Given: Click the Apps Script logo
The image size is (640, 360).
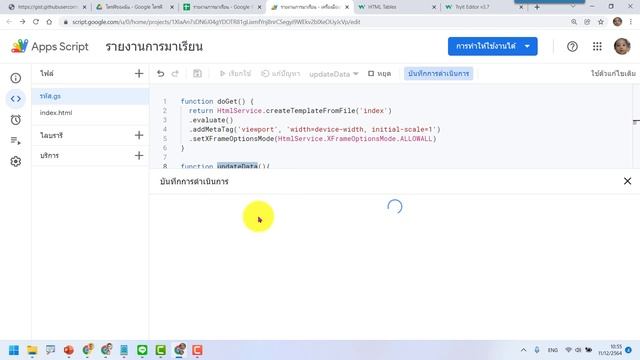Looking at the screenshot, I should coord(49,47).
